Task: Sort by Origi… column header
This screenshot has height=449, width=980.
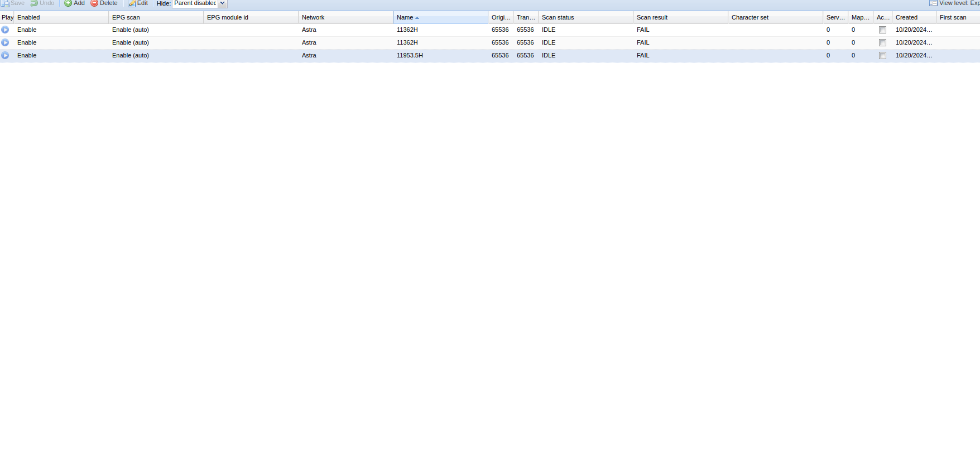Action: [x=501, y=17]
